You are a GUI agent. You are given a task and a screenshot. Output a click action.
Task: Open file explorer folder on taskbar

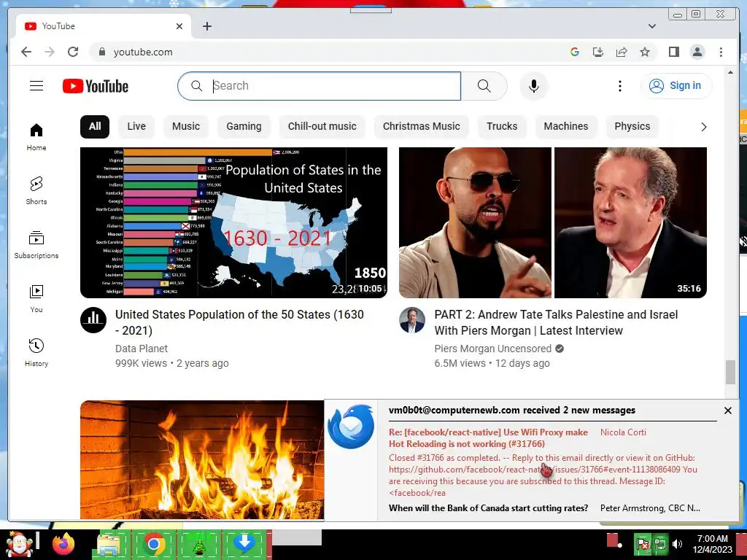tap(108, 544)
